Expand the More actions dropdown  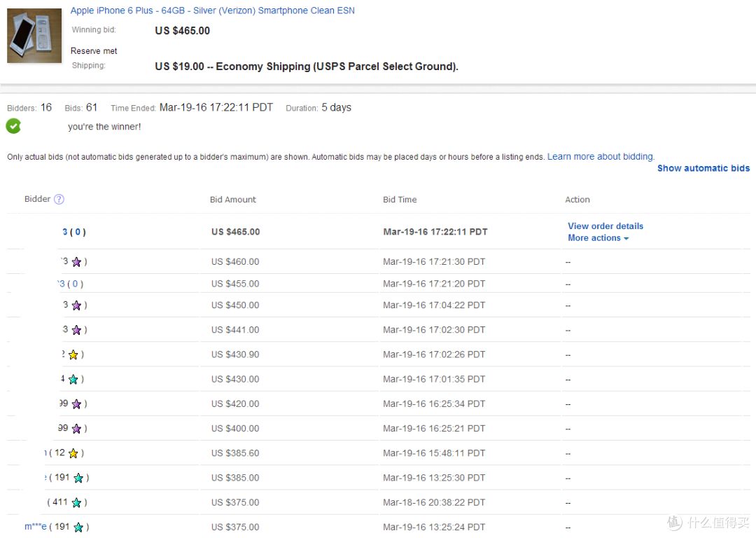point(598,238)
